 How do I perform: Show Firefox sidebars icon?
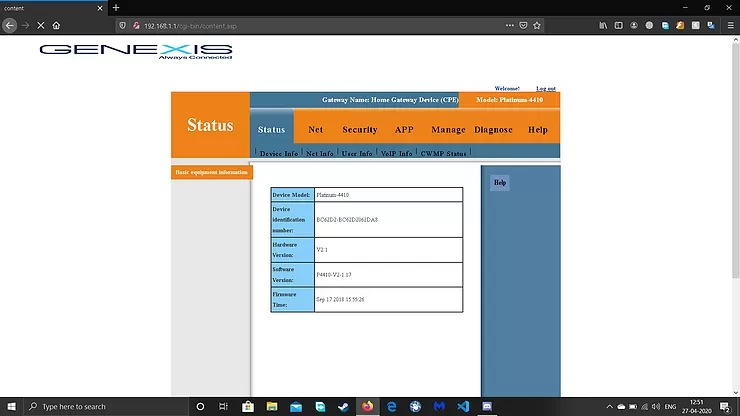pos(618,25)
